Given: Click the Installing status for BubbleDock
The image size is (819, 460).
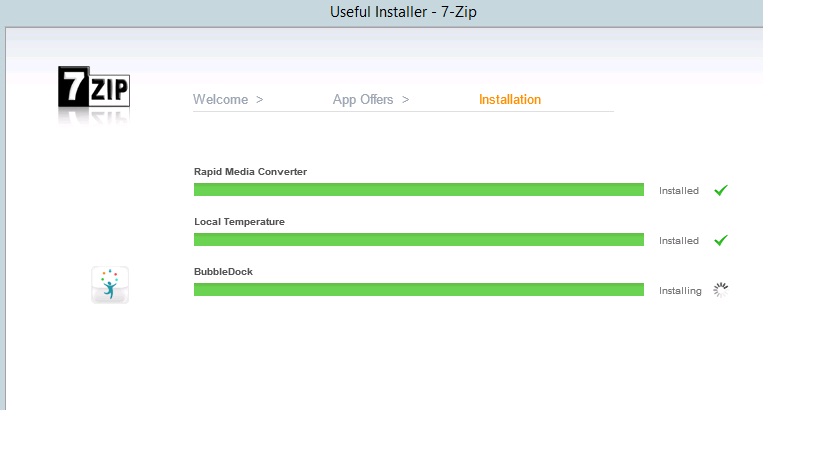Looking at the screenshot, I should (680, 291).
